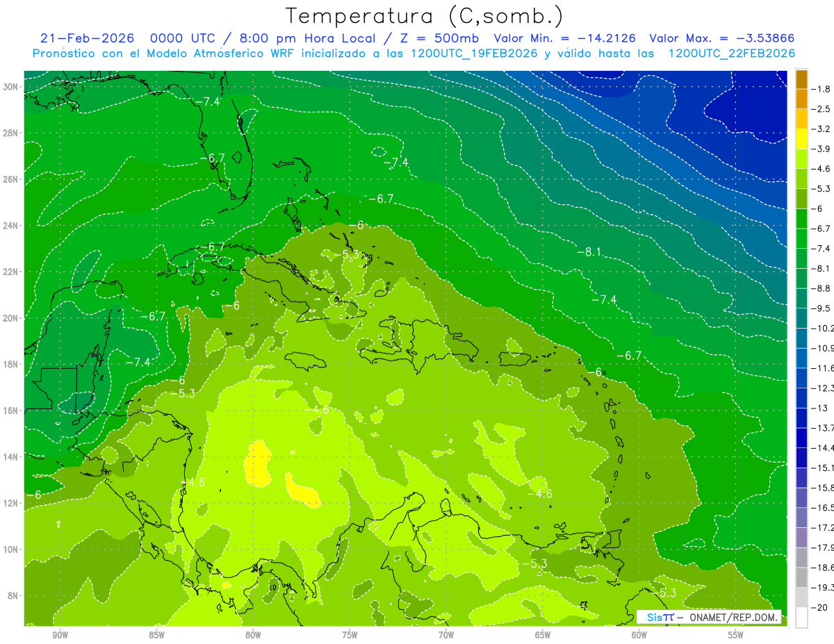
Task: Click blue color bar segment between -11.6 and -12.3
Action: (801, 378)
